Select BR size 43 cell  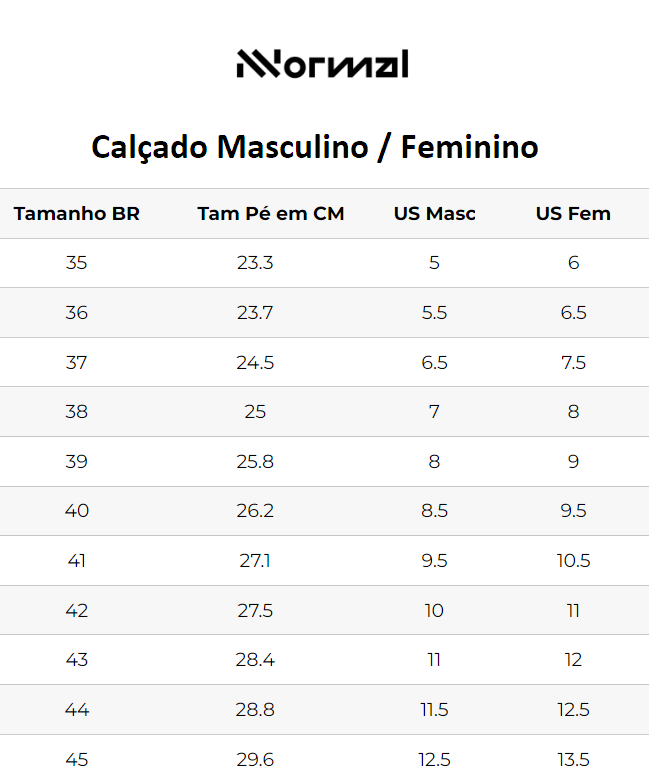point(77,660)
